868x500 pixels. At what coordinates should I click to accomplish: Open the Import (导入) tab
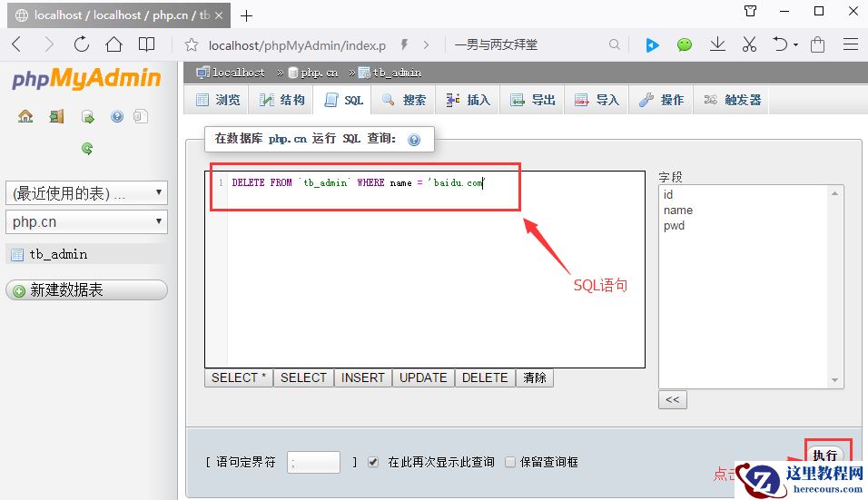(x=597, y=100)
